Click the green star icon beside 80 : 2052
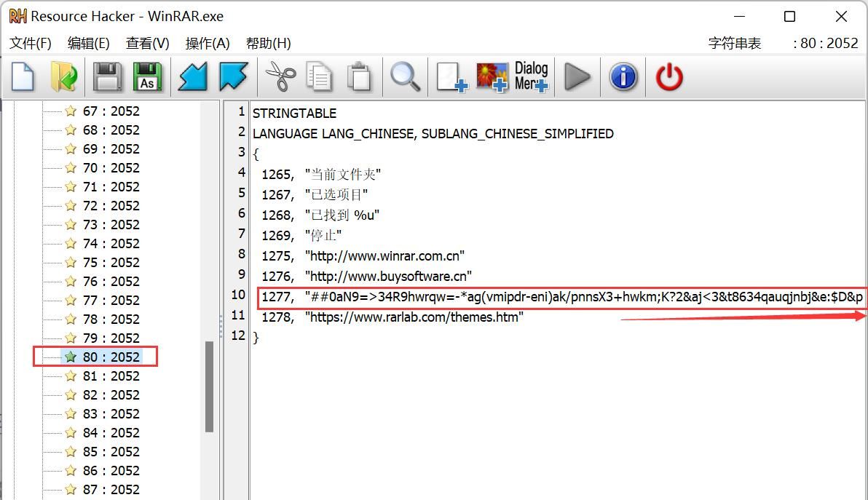This screenshot has width=868, height=500. (x=71, y=357)
